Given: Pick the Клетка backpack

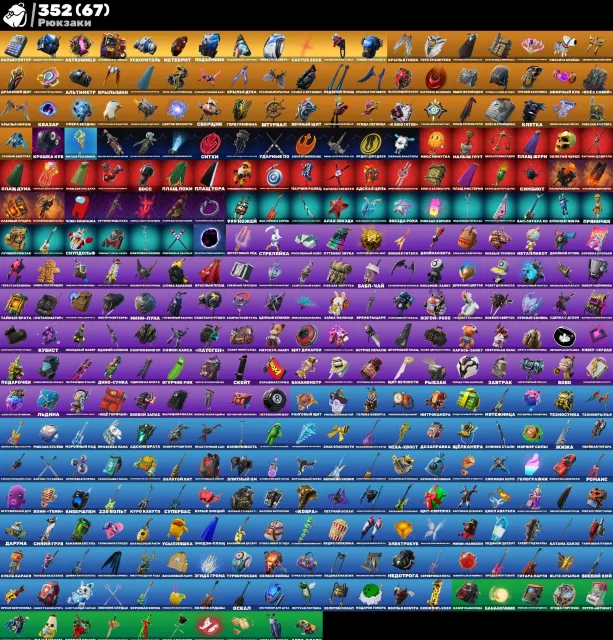Looking at the screenshot, I should (532, 111).
